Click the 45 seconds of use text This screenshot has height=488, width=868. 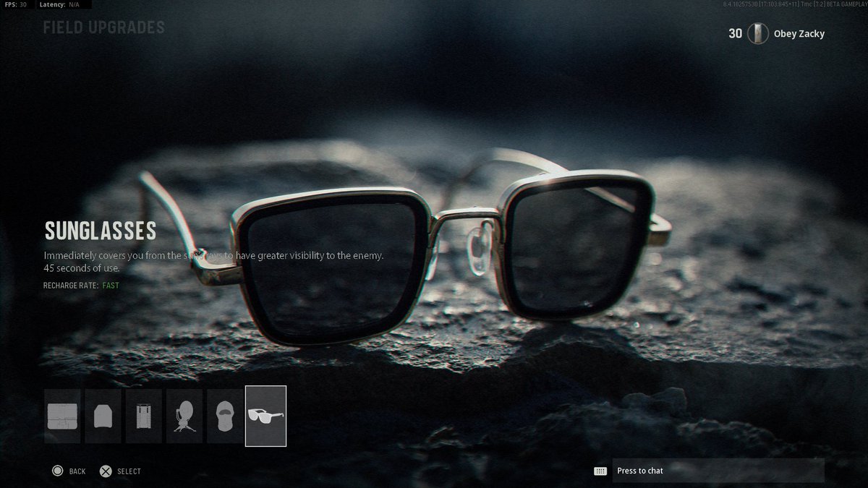tap(82, 268)
